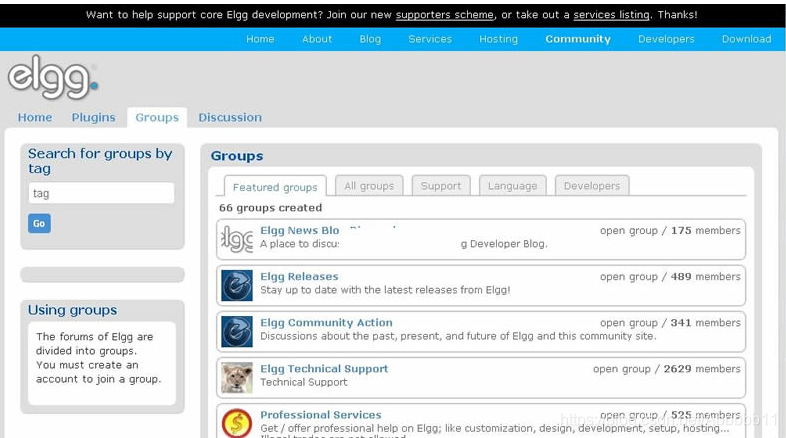Open Elgg Technical Support lion cub avatar
Viewport: 786px width, 438px height.
tap(237, 377)
